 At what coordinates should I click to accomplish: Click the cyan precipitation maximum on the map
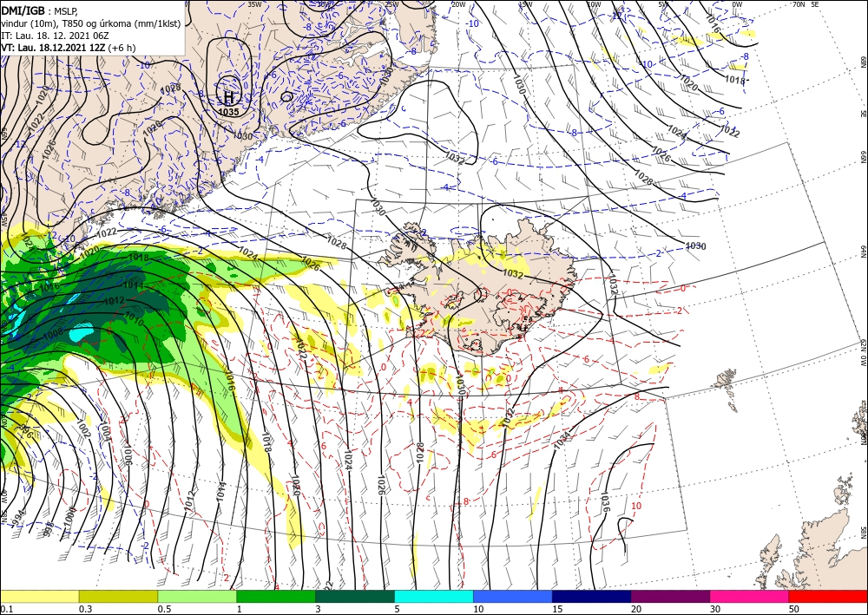coord(81,334)
